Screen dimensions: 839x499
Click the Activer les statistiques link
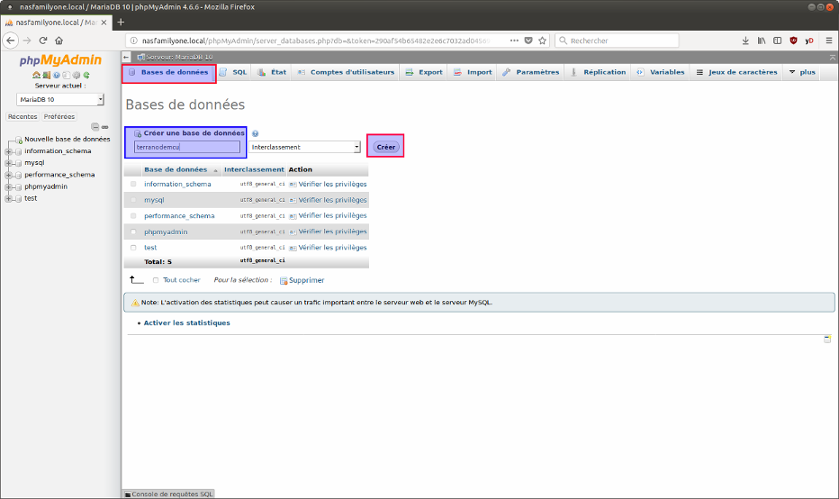click(186, 323)
